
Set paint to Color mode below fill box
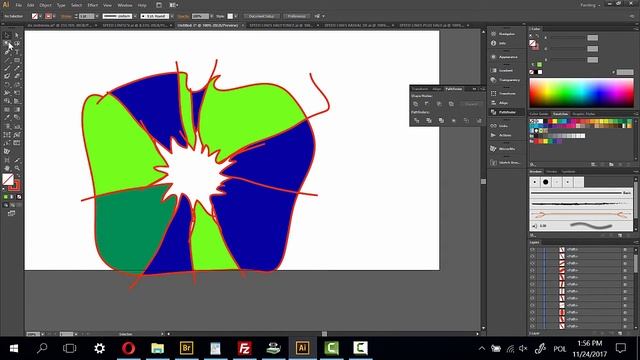(x=6, y=197)
